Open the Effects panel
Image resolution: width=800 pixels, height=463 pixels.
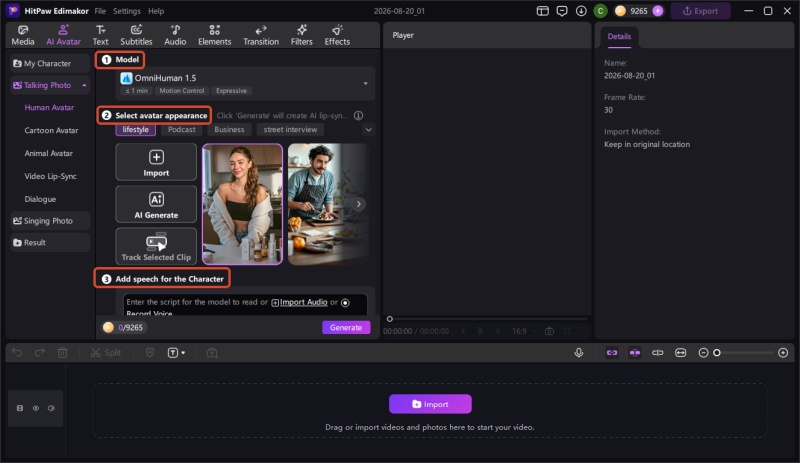(x=337, y=35)
